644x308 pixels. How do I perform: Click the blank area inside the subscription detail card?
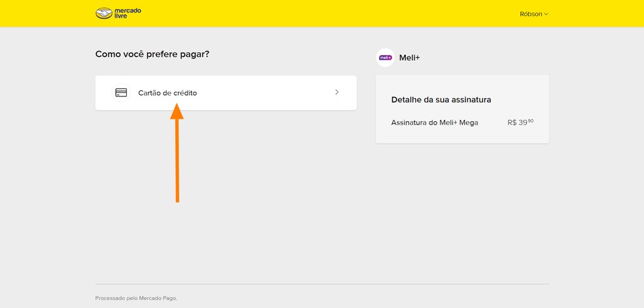pos(462,135)
